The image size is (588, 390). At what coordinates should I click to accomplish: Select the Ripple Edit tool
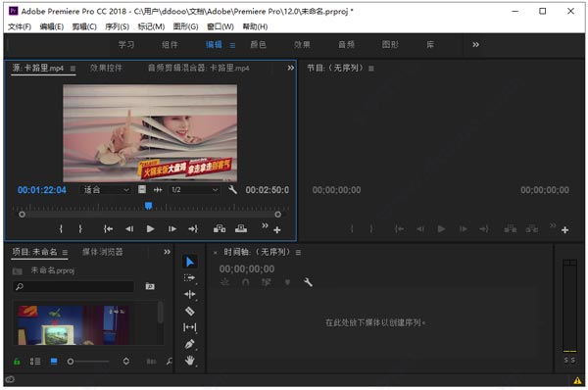click(190, 294)
